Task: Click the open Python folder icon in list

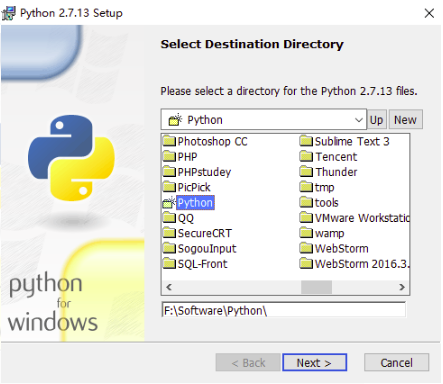Action: coord(169,202)
